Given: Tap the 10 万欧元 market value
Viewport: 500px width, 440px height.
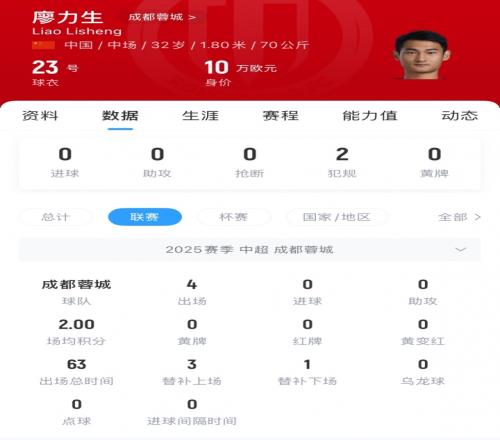Looking at the screenshot, I should pyautogui.click(x=240, y=68).
